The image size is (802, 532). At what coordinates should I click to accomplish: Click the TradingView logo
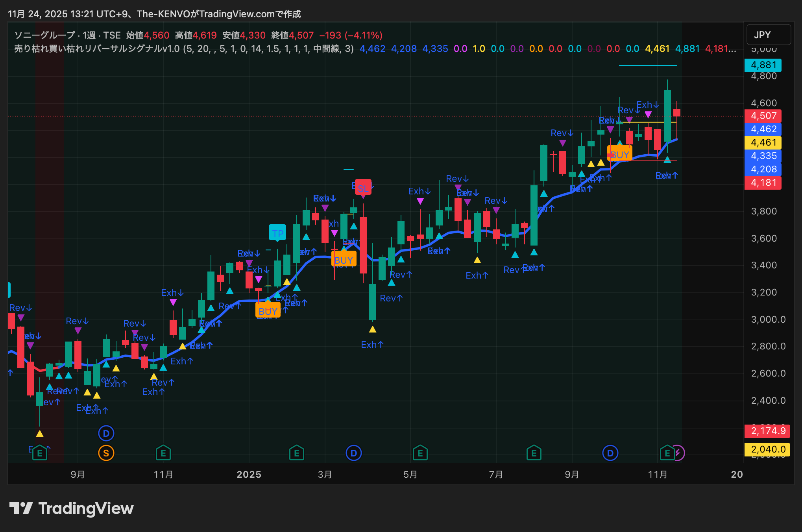tap(71, 508)
